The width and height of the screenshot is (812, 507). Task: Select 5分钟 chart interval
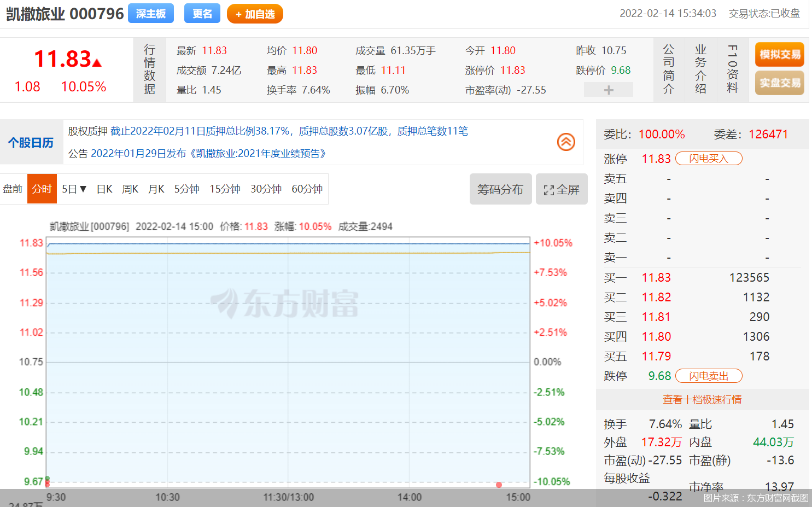pos(187,189)
